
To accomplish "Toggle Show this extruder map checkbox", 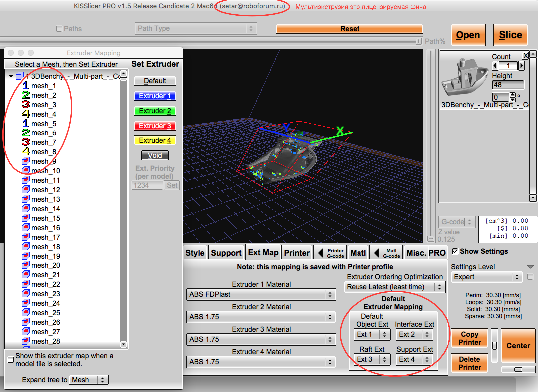I will click(x=11, y=360).
